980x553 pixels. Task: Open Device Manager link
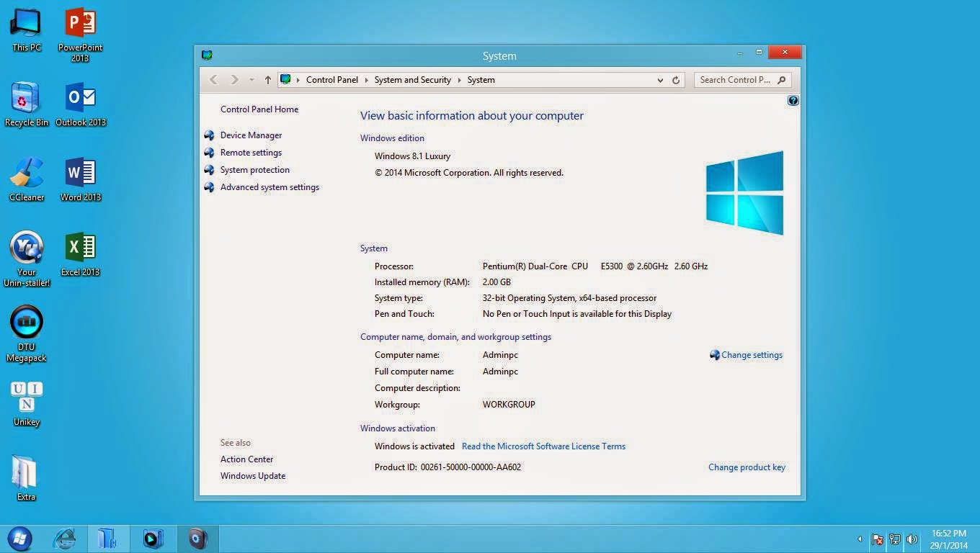251,135
